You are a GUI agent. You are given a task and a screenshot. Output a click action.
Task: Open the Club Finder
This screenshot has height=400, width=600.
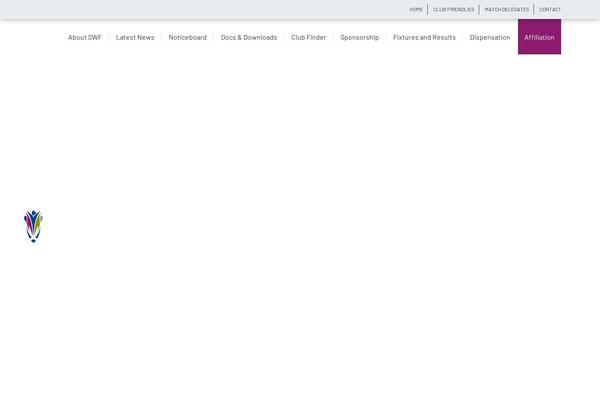click(308, 37)
